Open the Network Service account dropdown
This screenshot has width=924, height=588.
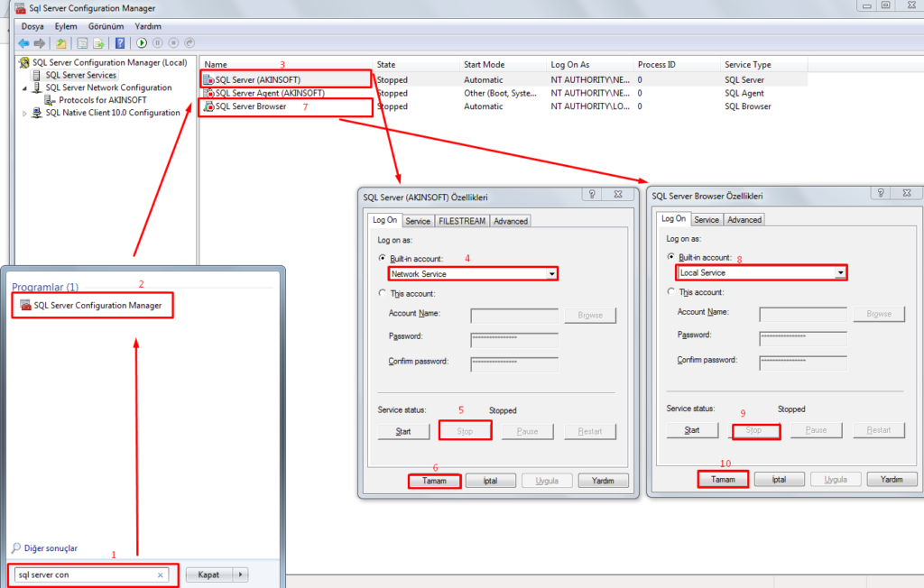[550, 274]
